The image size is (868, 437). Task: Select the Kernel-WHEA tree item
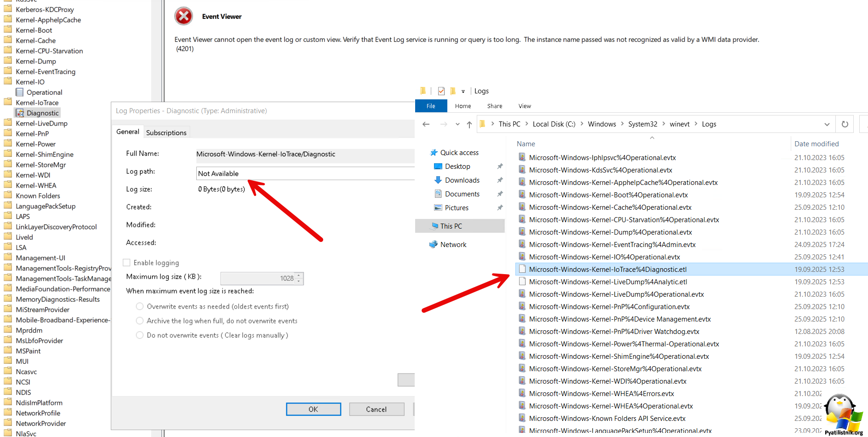coord(36,185)
